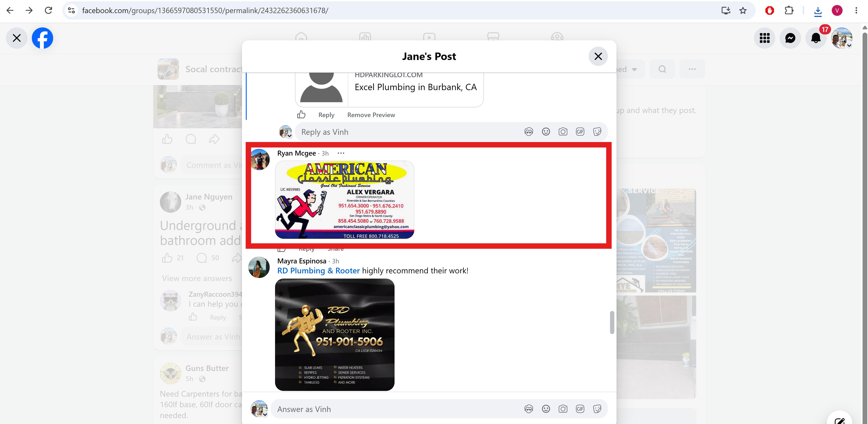This screenshot has height=424, width=868.
Task: Close Jane's Post dialog
Action: 598,56
